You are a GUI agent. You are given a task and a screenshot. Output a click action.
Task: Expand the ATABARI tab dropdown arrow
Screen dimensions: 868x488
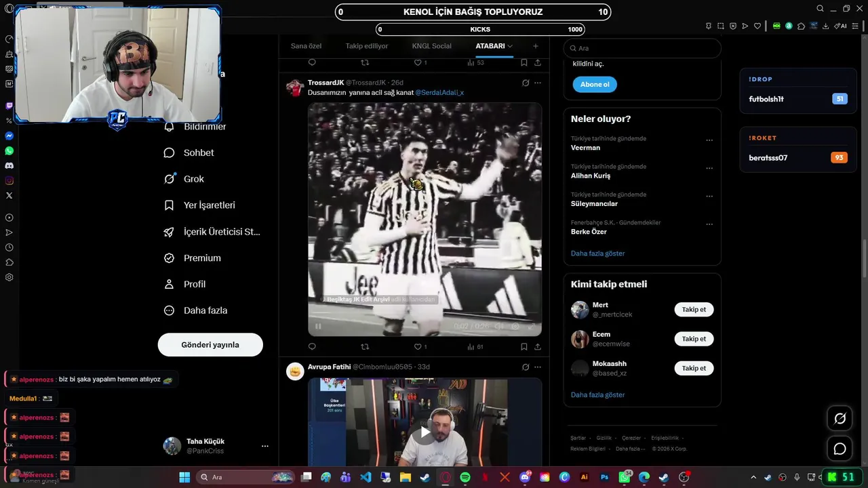pyautogui.click(x=510, y=46)
